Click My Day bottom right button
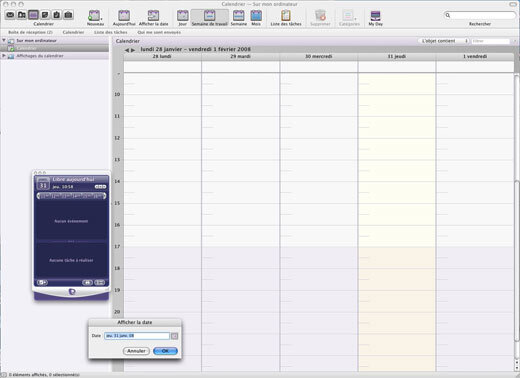The image size is (520, 378). click(x=99, y=283)
